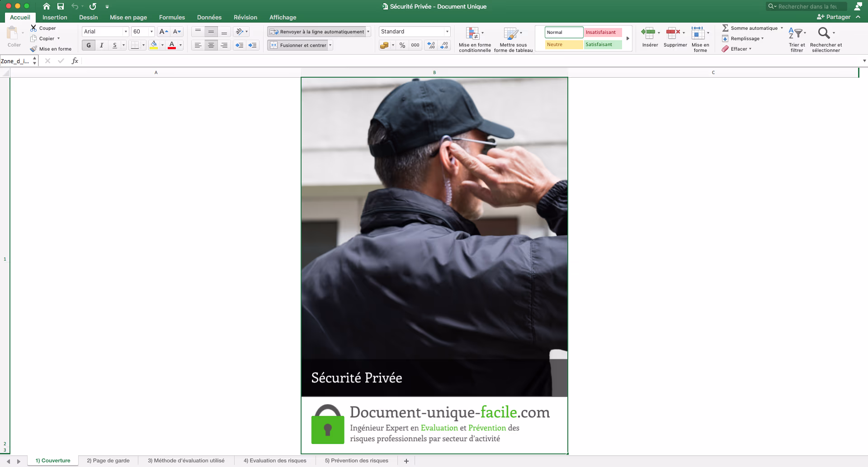The image size is (868, 467).
Task: Open the Formules ribbon tab
Action: tap(172, 17)
